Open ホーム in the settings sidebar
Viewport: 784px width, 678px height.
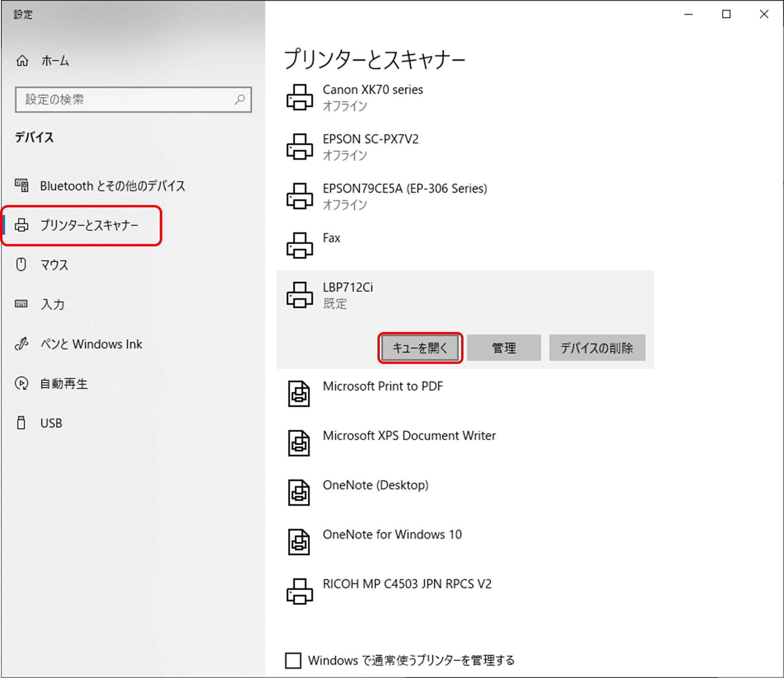pos(55,61)
